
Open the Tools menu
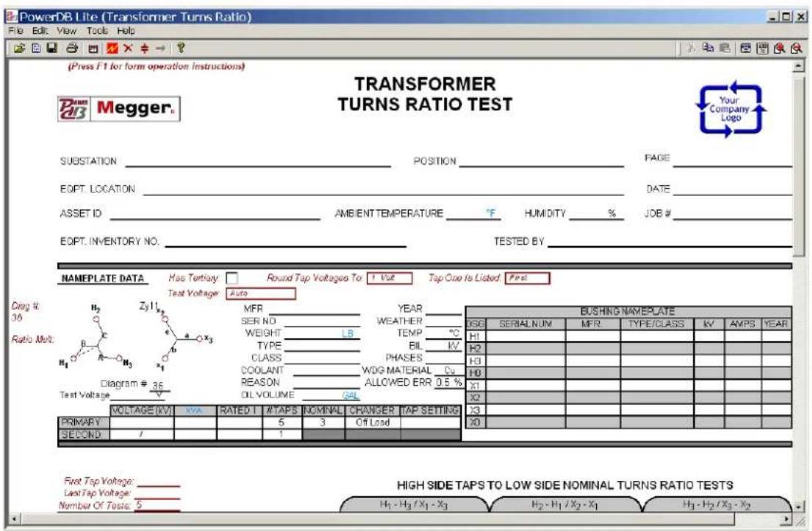tap(98, 31)
